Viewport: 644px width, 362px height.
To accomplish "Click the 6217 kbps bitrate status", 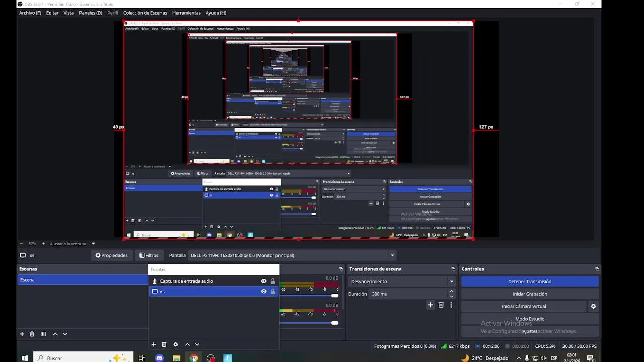I will coord(455,346).
